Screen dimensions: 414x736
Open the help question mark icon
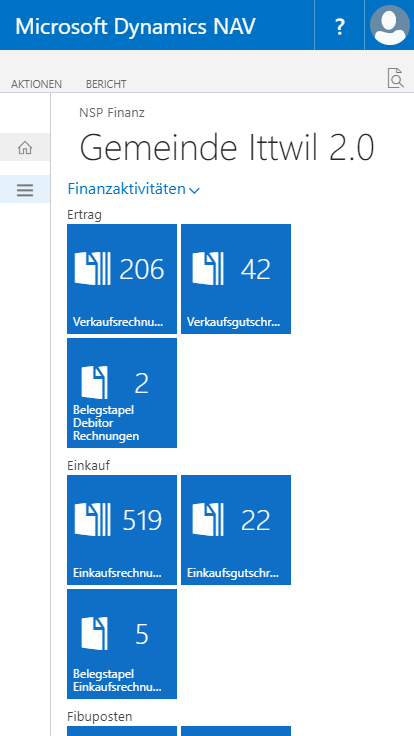(x=339, y=25)
